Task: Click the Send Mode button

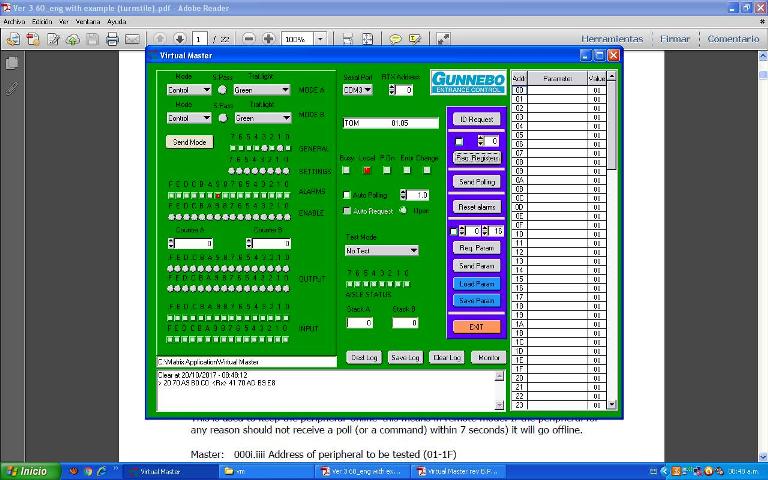Action: 190,142
